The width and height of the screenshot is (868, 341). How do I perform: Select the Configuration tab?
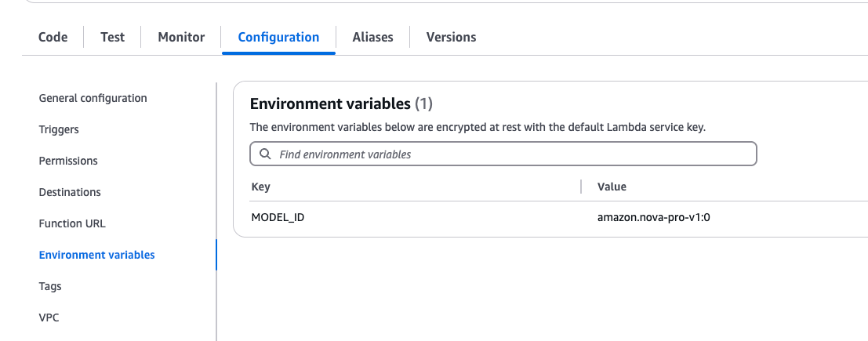click(x=278, y=37)
